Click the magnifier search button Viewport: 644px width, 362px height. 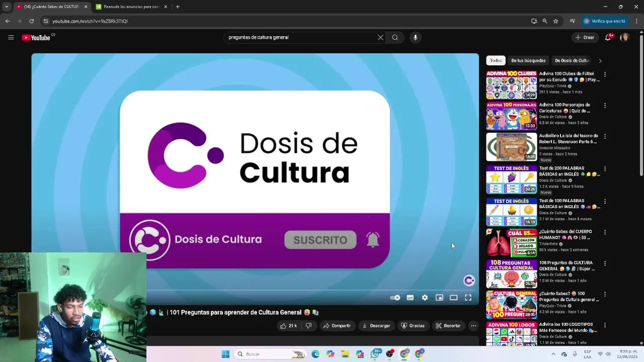pyautogui.click(x=395, y=37)
